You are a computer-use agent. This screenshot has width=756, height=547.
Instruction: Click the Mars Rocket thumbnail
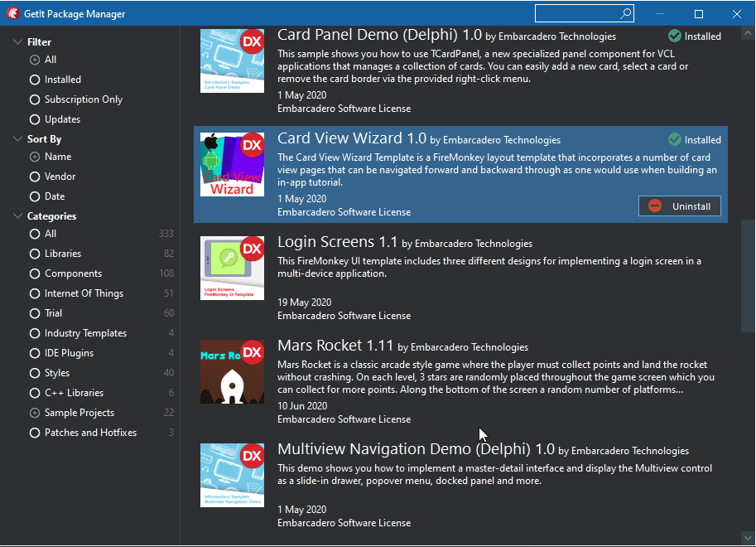click(232, 372)
